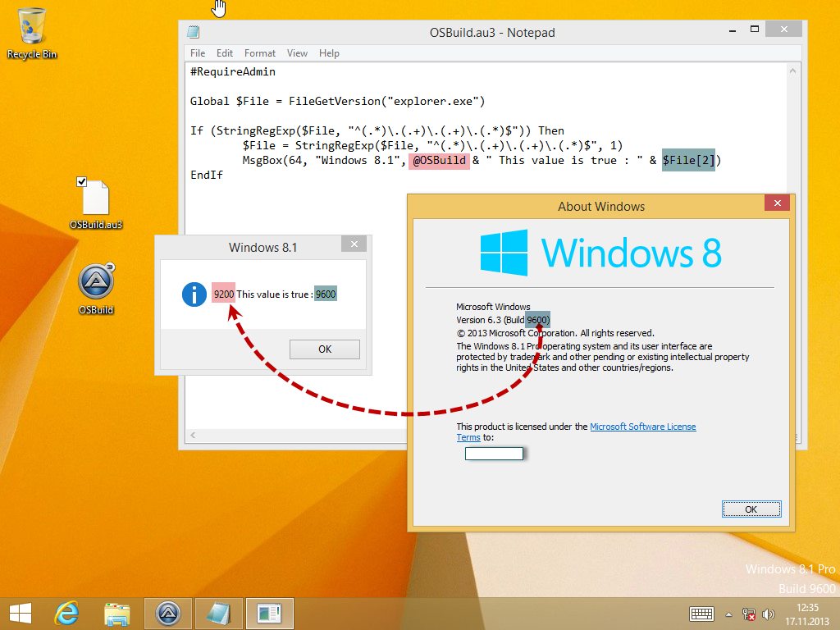Image resolution: width=840 pixels, height=630 pixels.
Task: Open Notepad's File menu
Action: 197,53
